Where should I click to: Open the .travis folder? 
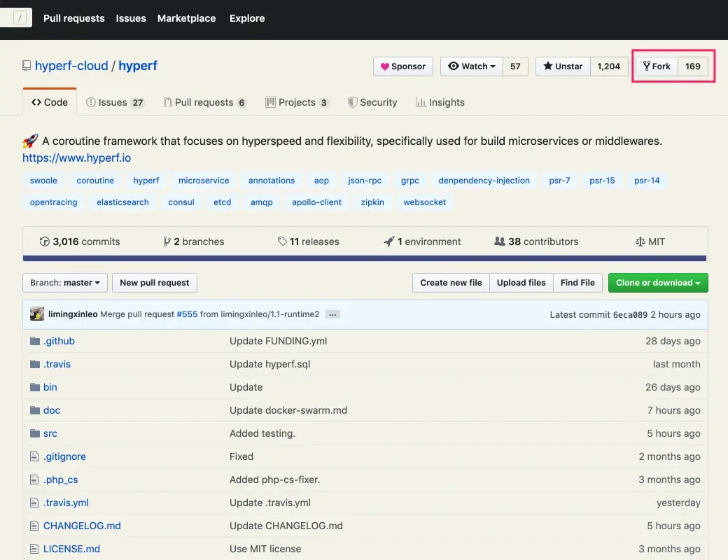coord(57,364)
